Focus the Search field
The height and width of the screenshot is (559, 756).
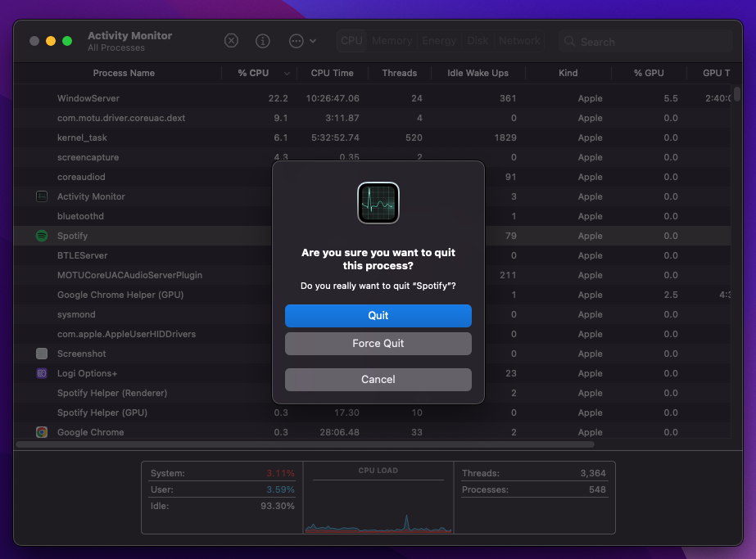[645, 42]
